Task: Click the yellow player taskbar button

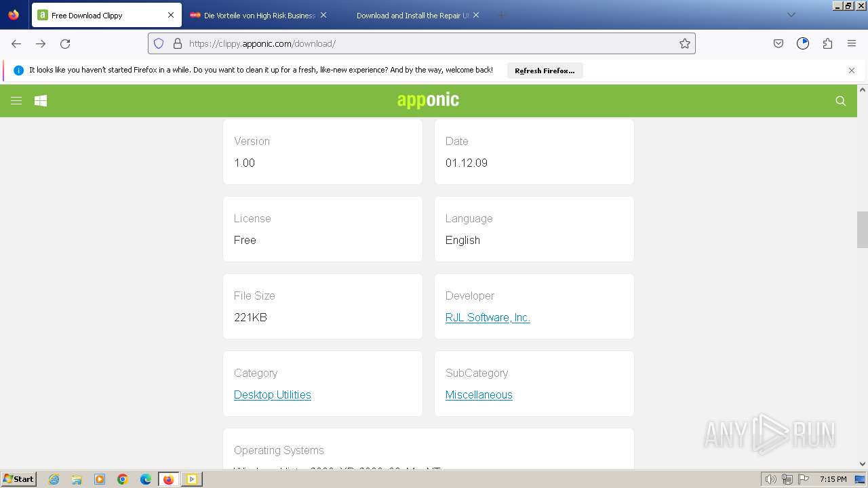Action: point(192,479)
